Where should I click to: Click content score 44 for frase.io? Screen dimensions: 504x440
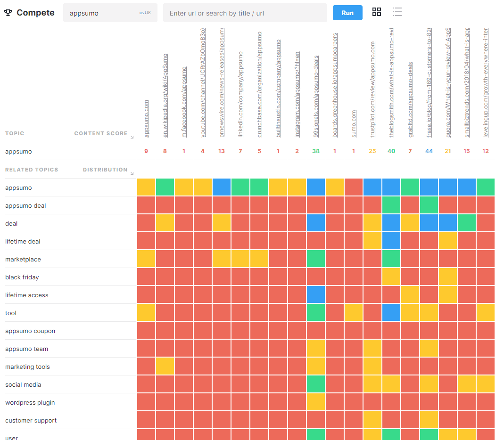(x=429, y=151)
